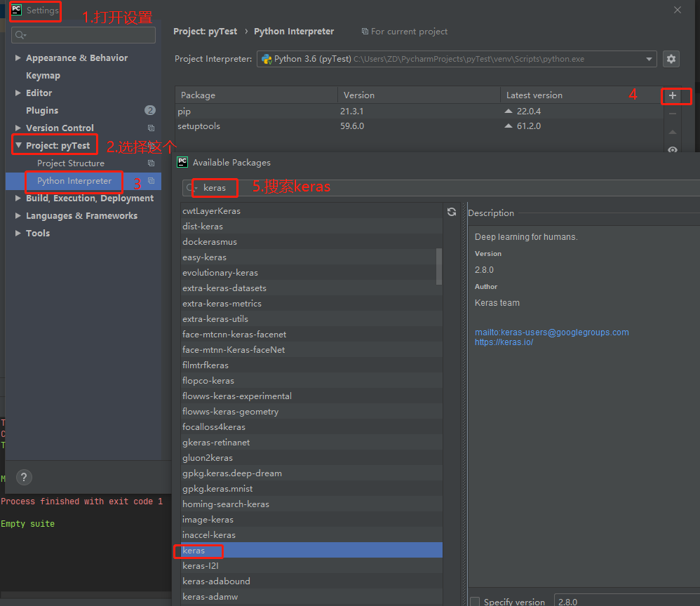Open the Specify version 2.8.0 combo box

[x=627, y=601]
